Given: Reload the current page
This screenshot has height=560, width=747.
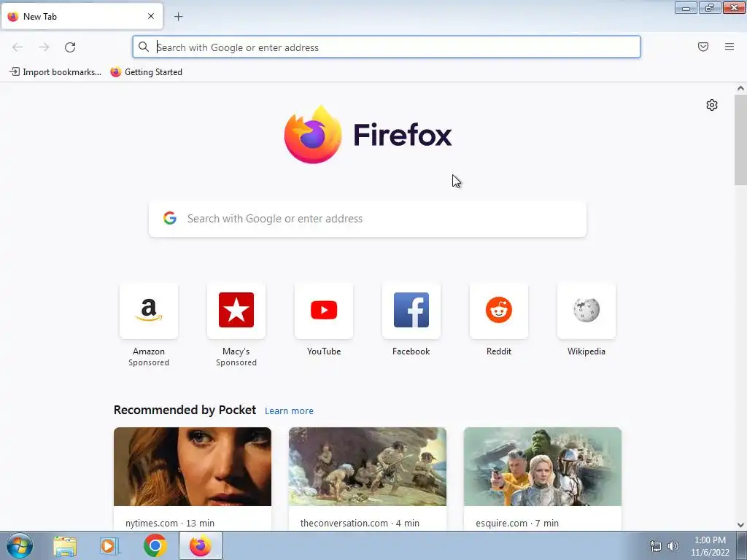Looking at the screenshot, I should [70, 47].
